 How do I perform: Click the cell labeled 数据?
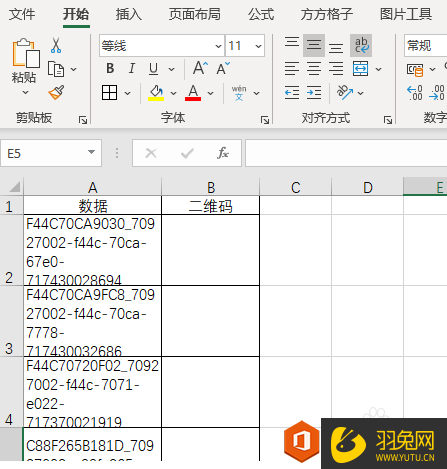(92, 205)
